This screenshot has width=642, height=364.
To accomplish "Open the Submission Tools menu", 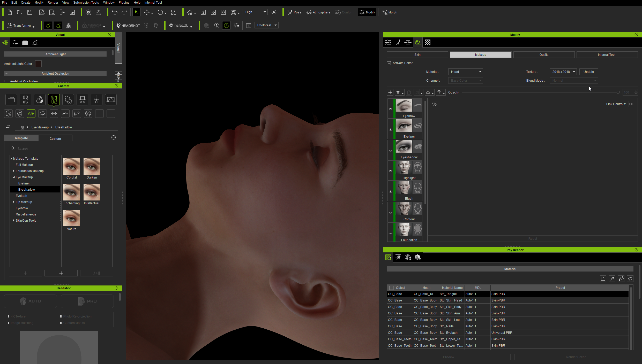I will click(86, 2).
